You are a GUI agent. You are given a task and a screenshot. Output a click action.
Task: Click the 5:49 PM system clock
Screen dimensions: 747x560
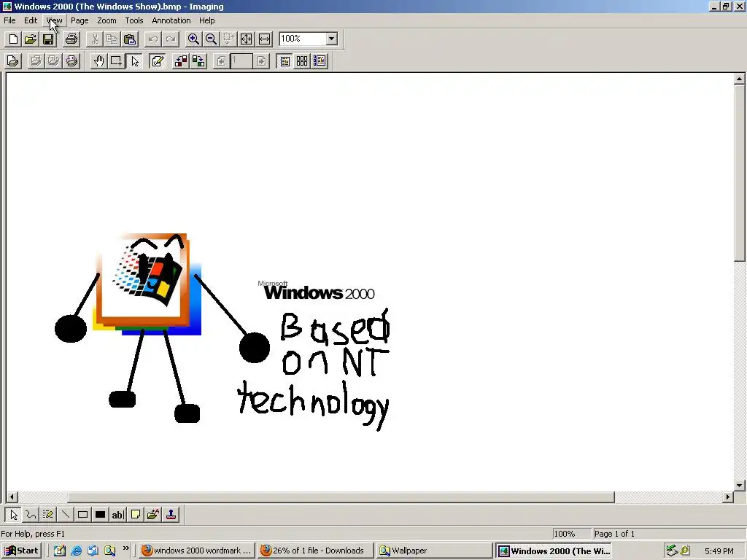click(719, 551)
